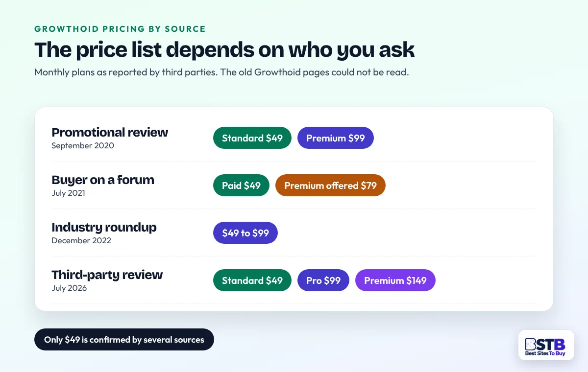The height and width of the screenshot is (372, 588).
Task: Click the orange Premium offered $79 pill
Action: click(x=330, y=186)
